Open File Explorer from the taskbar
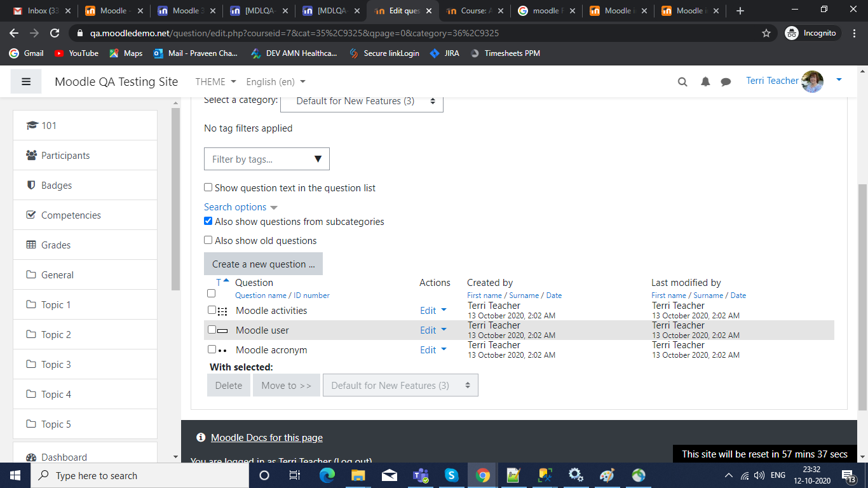Viewport: 868px width, 488px height. [358, 475]
